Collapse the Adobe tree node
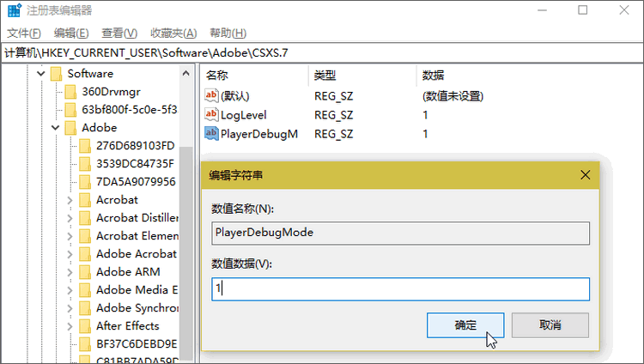This screenshot has height=364, width=644. 55,127
